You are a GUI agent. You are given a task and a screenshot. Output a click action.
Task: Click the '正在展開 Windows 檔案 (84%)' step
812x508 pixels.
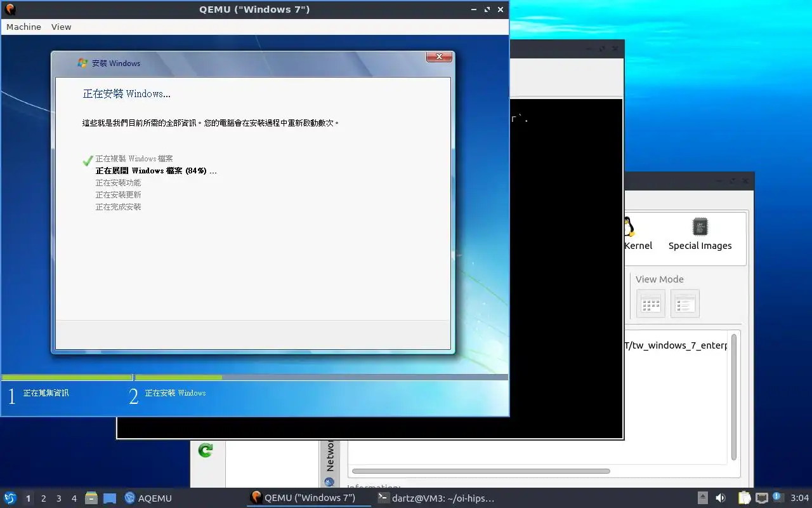(156, 171)
